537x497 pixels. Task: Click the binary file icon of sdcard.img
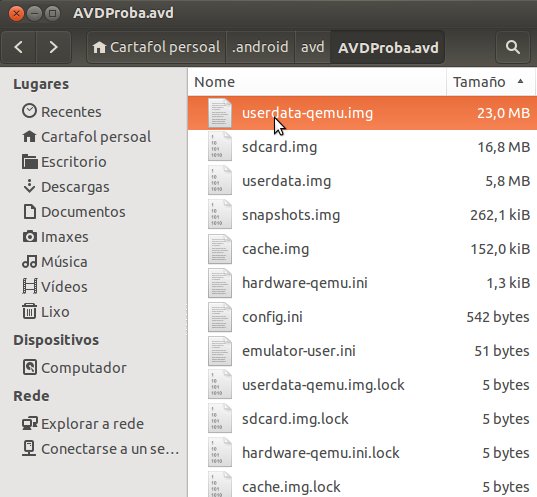(x=220, y=147)
